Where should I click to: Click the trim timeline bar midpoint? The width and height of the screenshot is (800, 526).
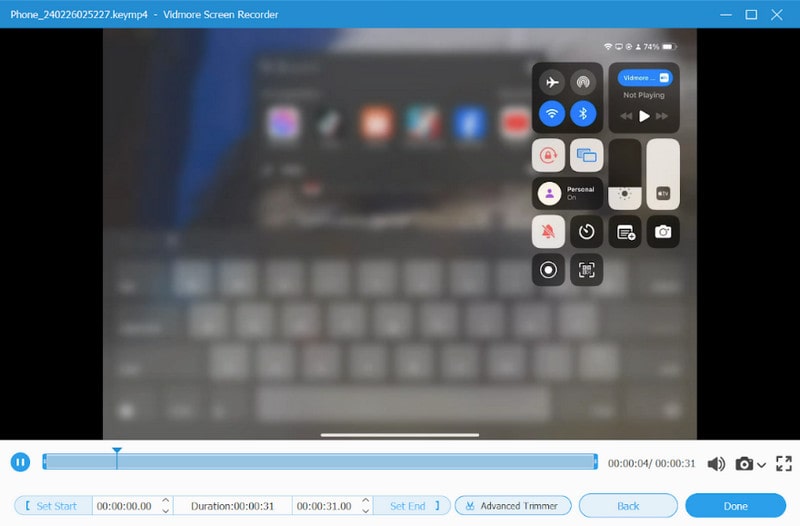click(320, 462)
